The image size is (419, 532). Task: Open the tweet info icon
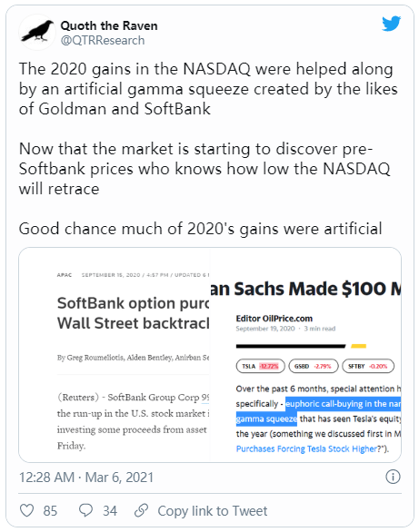[393, 477]
